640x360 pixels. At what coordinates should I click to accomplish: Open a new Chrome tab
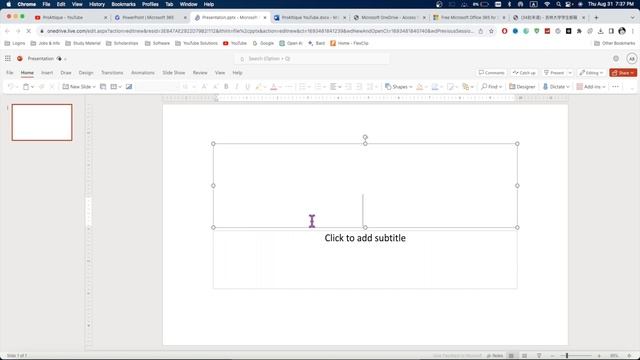click(596, 18)
